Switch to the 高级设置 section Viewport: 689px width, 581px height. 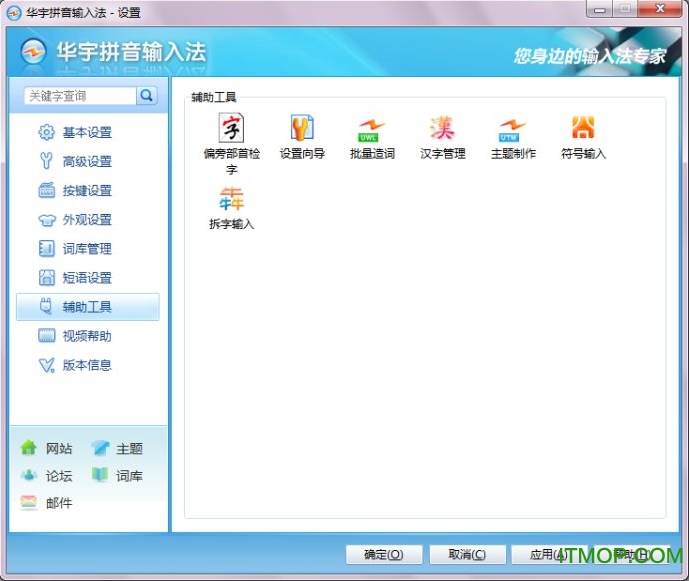point(87,161)
